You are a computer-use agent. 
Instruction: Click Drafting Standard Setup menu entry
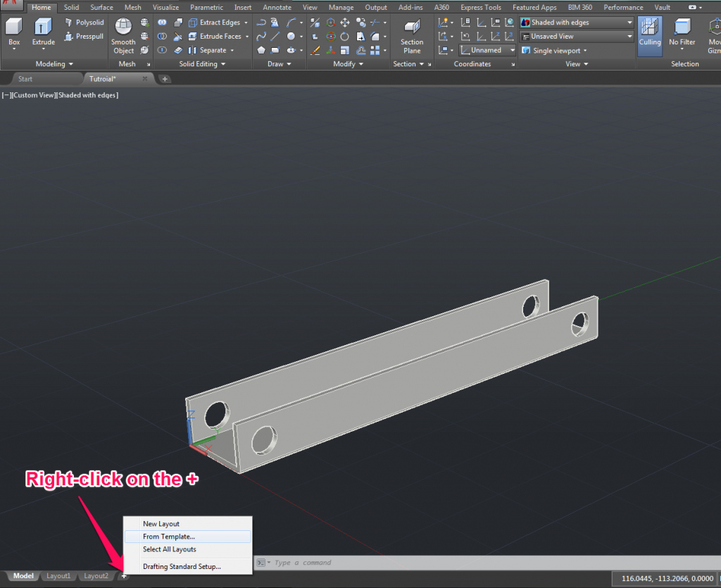point(182,566)
